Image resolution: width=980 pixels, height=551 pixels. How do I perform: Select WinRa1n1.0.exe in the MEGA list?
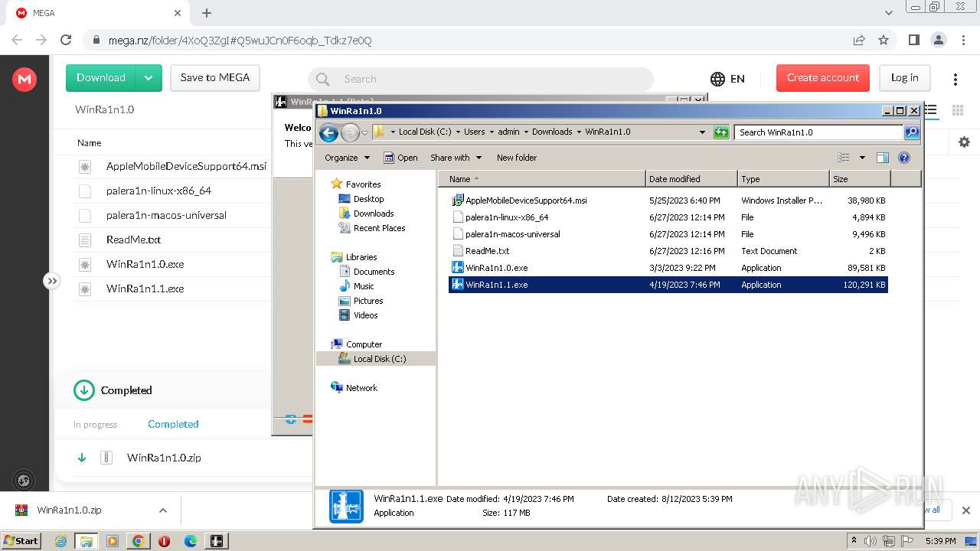(145, 264)
